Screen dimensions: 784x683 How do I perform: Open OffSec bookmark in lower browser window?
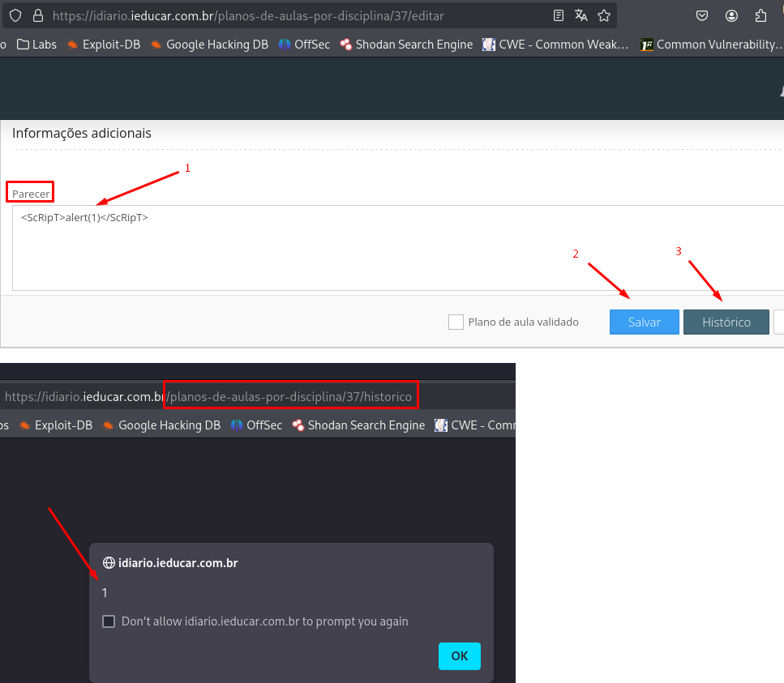pyautogui.click(x=256, y=425)
